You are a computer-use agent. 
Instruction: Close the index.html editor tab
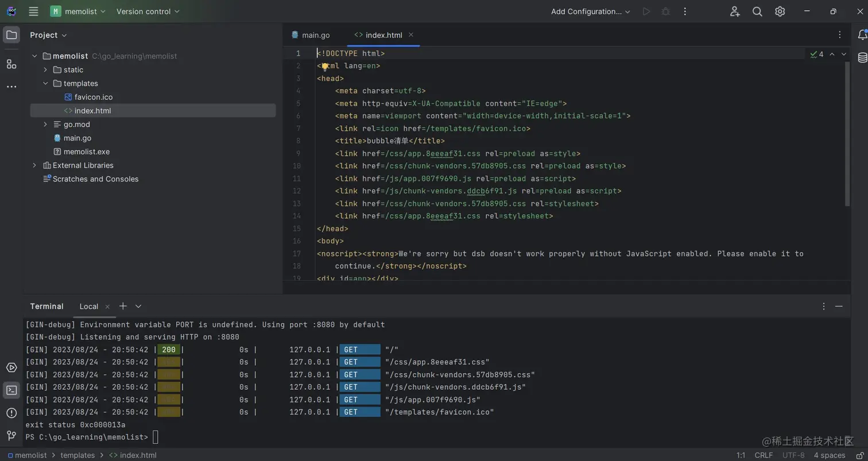(x=411, y=35)
